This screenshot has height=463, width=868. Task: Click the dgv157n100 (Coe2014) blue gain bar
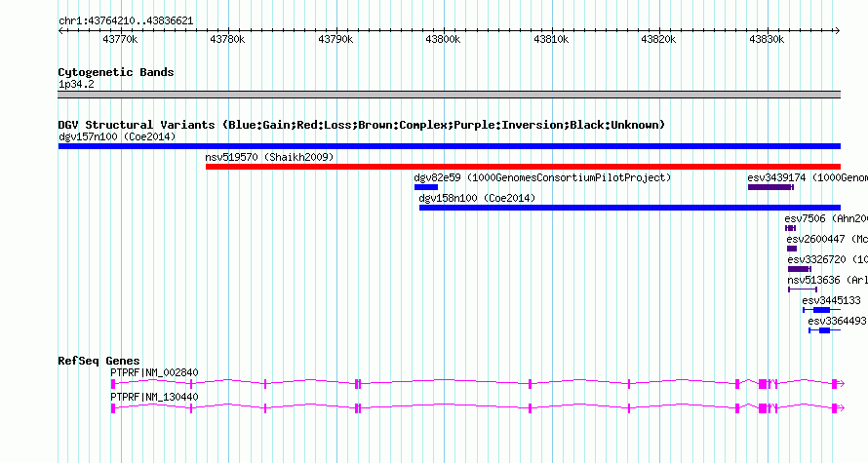pyautogui.click(x=450, y=146)
